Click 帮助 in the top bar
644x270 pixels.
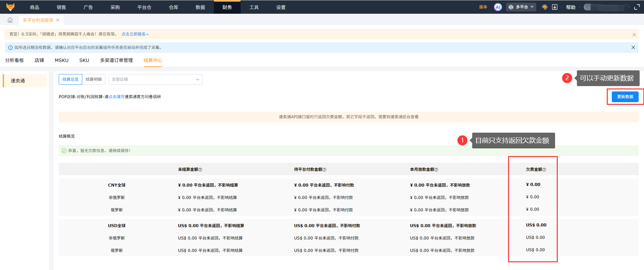click(571, 7)
